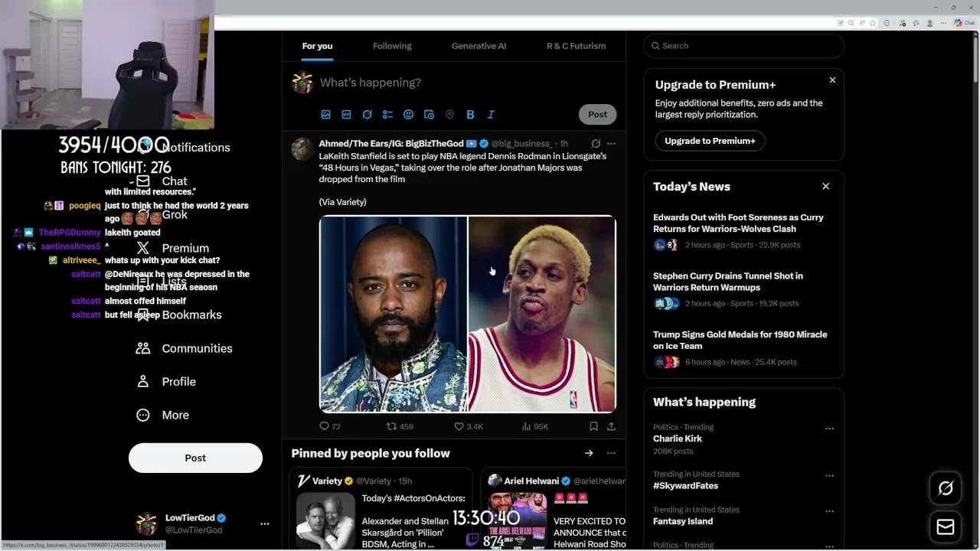Open More menu in the sidebar
Viewport: 980px width, 551px height.
tap(162, 415)
